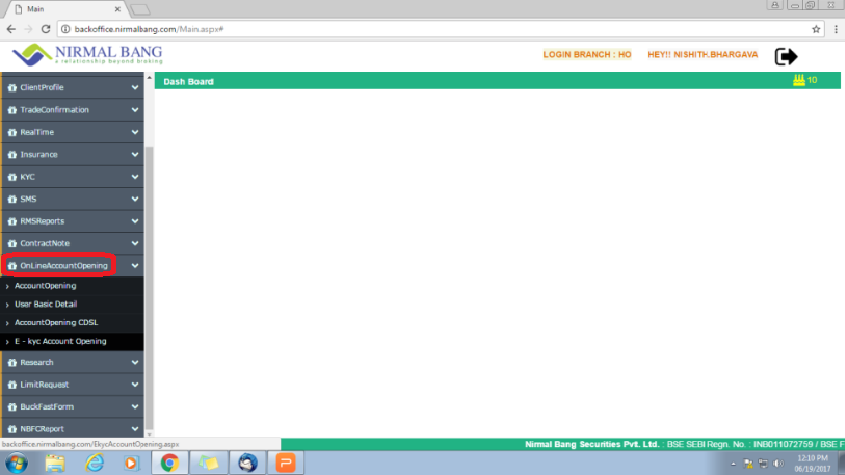Select AccountOpening CDSL from the submenu
This screenshot has height=475, width=845.
pyautogui.click(x=56, y=323)
